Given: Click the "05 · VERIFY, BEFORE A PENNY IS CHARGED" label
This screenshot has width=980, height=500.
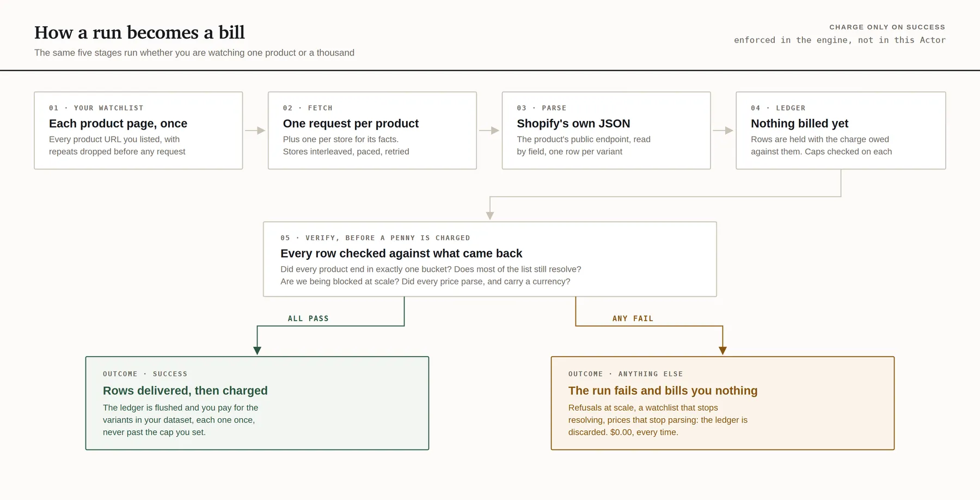Looking at the screenshot, I should 375,238.
